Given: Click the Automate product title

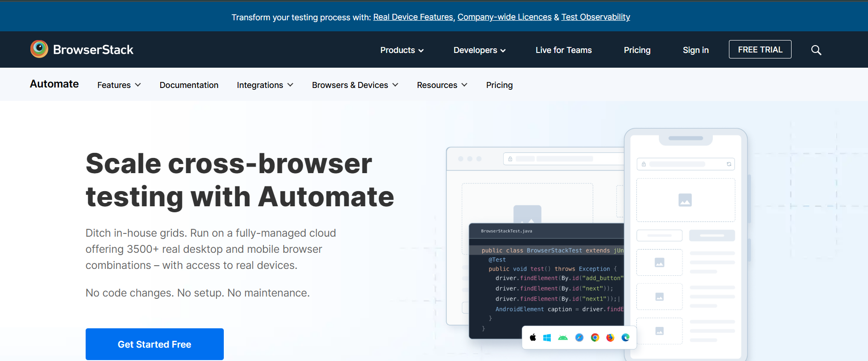Looking at the screenshot, I should point(54,84).
